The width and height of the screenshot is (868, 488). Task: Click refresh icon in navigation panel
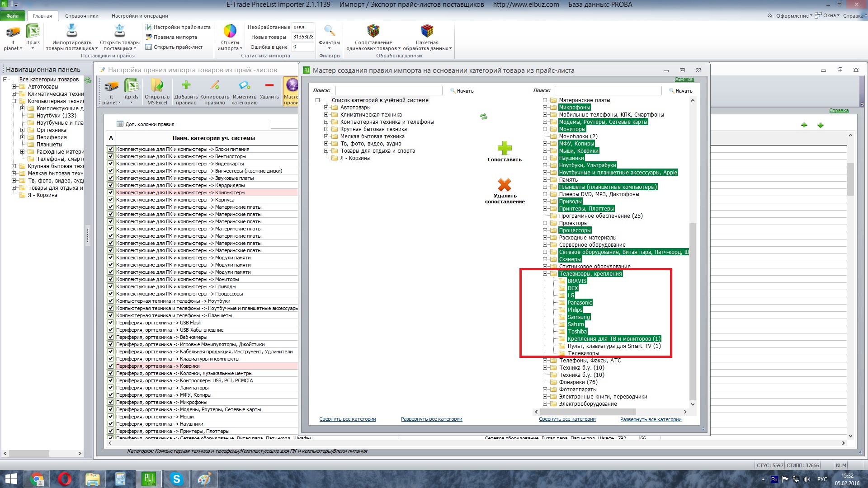tap(88, 80)
